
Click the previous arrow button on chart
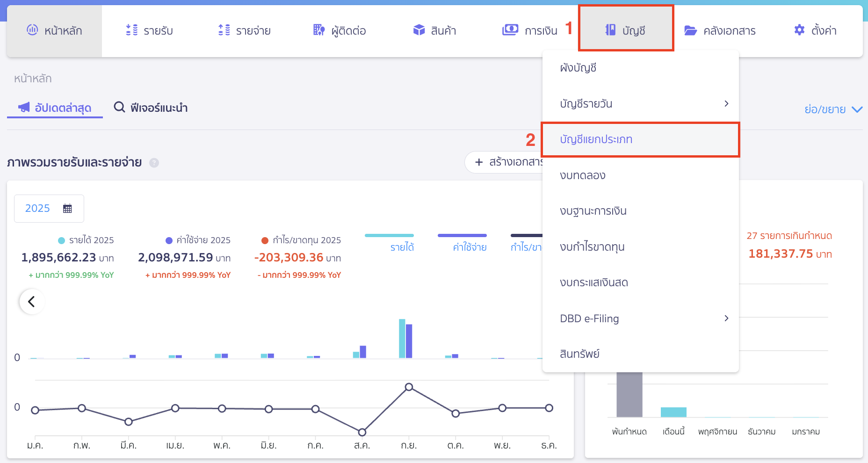tap(32, 302)
